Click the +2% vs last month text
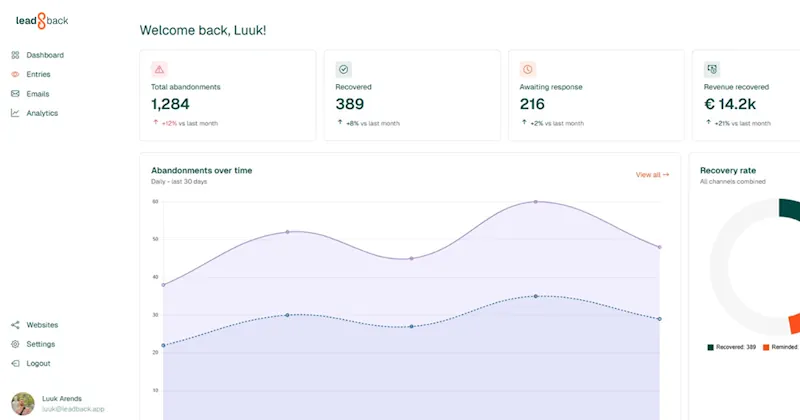Screen dimensions: 800x420 (557, 123)
